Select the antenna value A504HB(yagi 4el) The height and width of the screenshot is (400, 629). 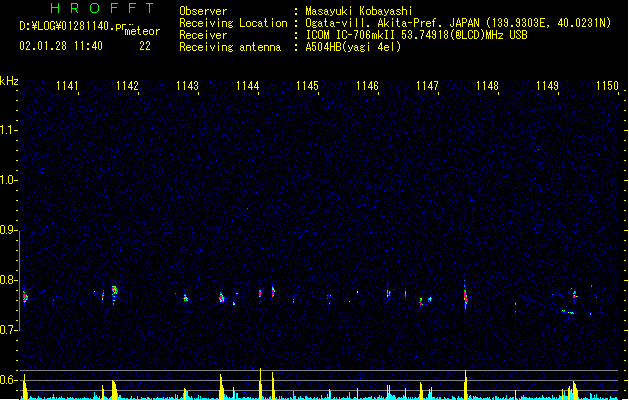coord(353,47)
